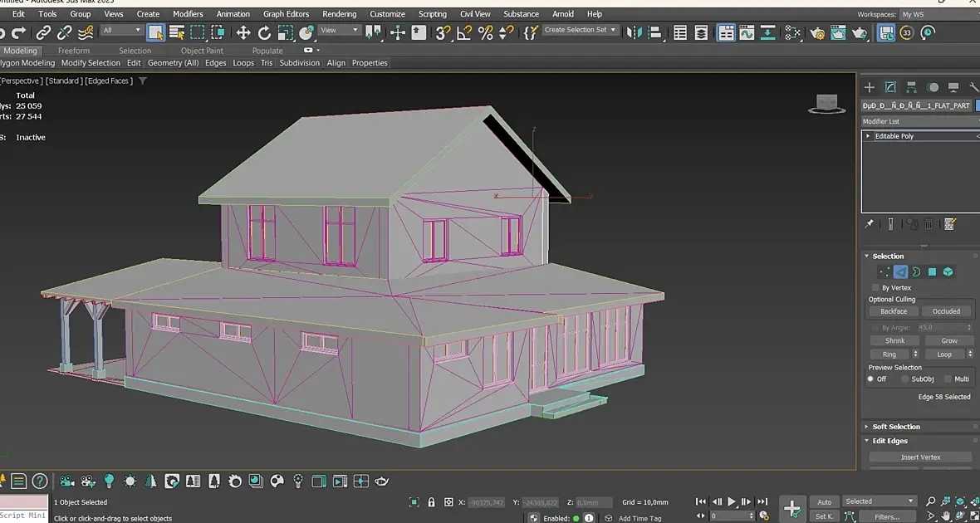The image size is (980, 523).
Task: Open Schematic View icon
Action: [x=792, y=32]
